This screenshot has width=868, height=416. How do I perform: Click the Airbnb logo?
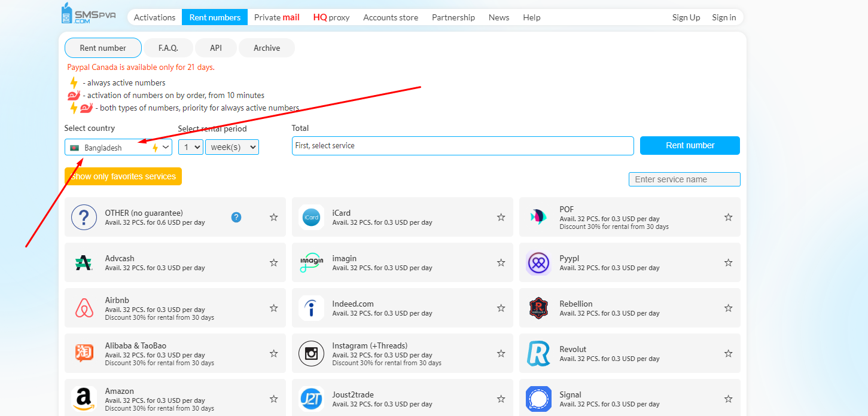84,308
